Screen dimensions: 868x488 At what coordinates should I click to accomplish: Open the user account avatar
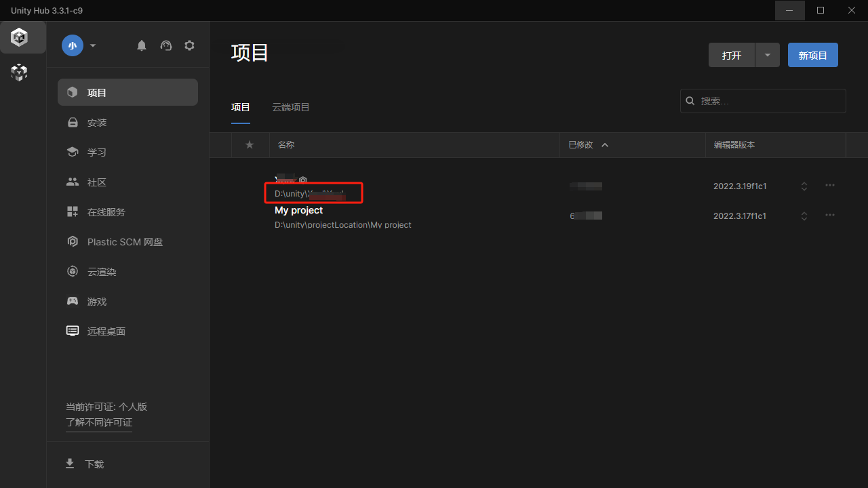tap(73, 45)
